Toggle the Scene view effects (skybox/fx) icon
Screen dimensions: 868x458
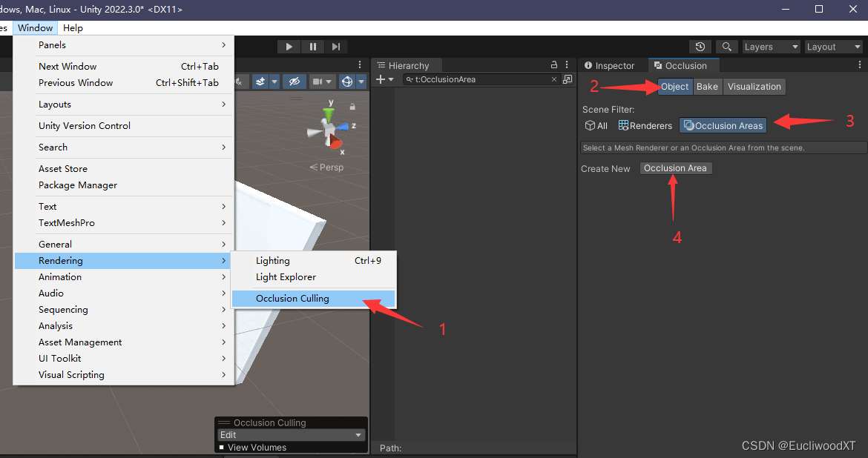click(260, 82)
